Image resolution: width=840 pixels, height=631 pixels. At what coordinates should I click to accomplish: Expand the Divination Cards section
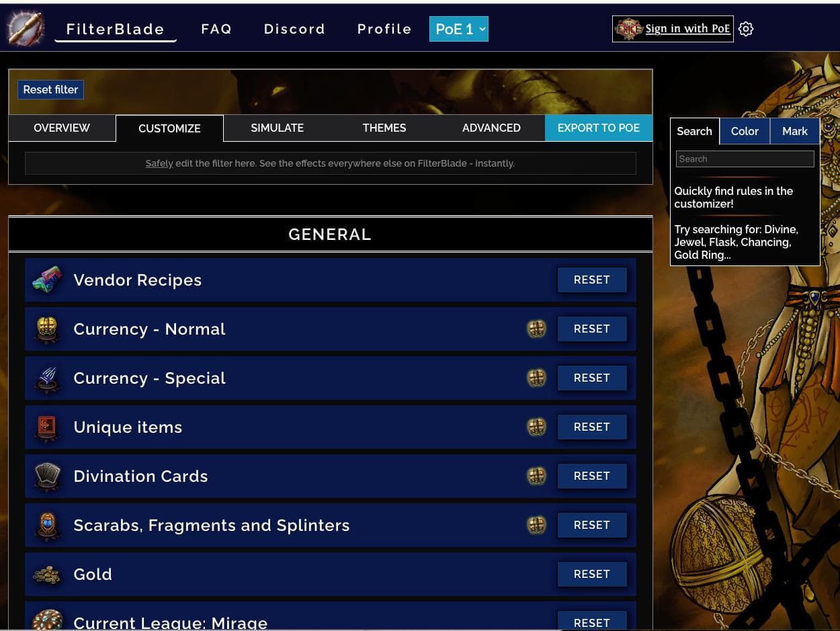tap(331, 476)
